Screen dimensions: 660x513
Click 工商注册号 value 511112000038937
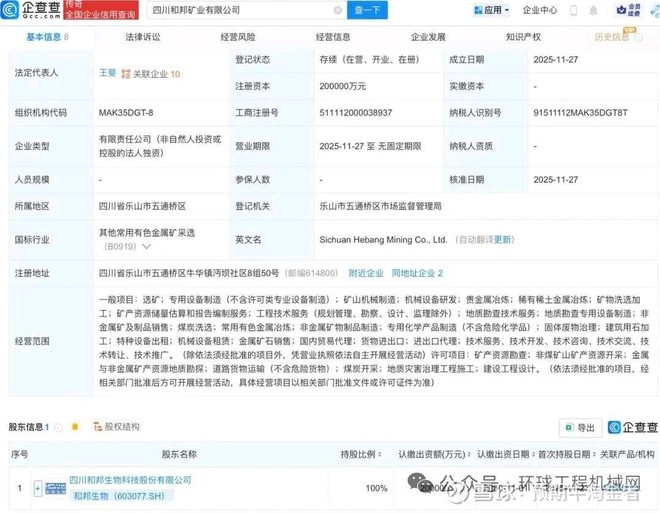[x=356, y=113]
